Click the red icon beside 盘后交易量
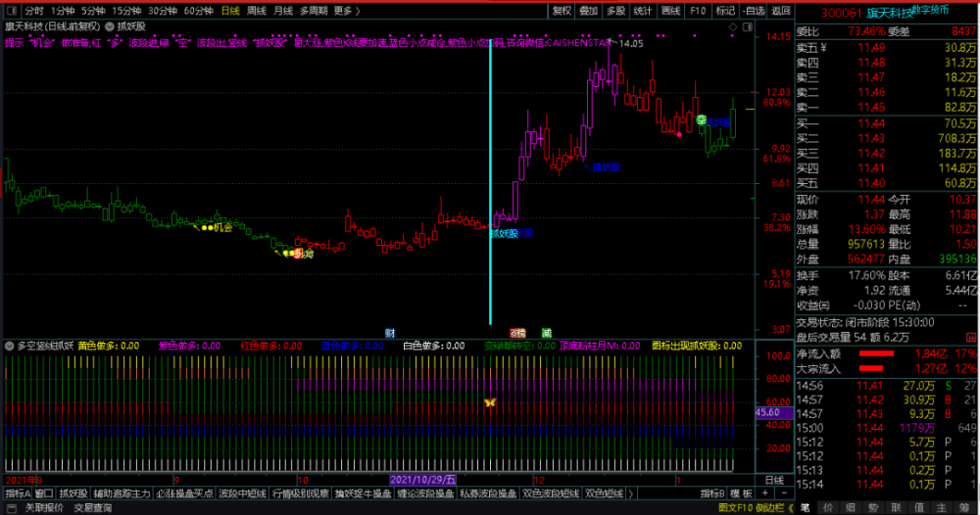The height and width of the screenshot is (515, 980). pos(970,337)
